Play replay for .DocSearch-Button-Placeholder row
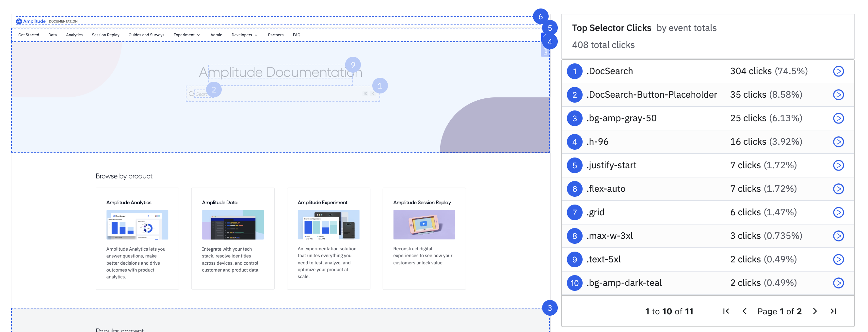868x332 pixels. tap(839, 95)
